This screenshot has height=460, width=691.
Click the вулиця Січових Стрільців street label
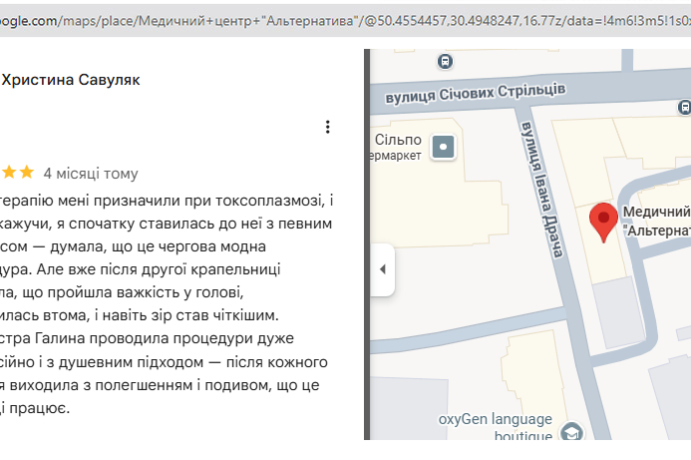pos(476,94)
